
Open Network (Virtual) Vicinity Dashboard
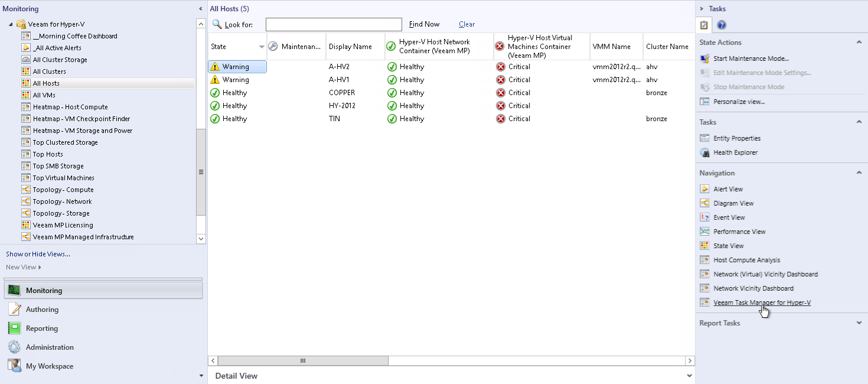pos(765,274)
